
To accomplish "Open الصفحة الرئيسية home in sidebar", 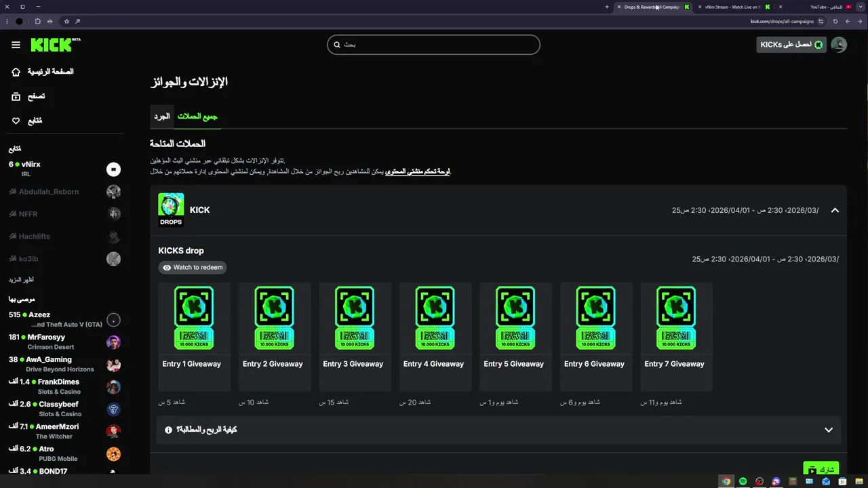I will pos(42,72).
